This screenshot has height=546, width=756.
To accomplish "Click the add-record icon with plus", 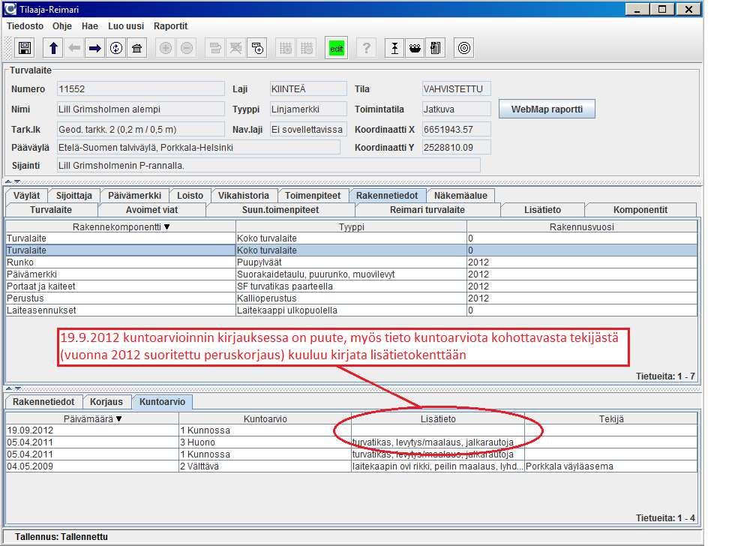I will tap(257, 48).
